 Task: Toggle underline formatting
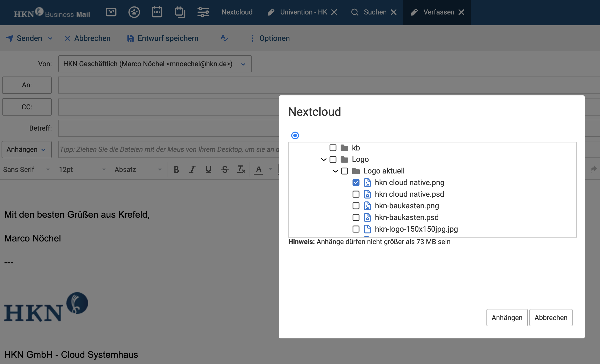[x=208, y=170]
